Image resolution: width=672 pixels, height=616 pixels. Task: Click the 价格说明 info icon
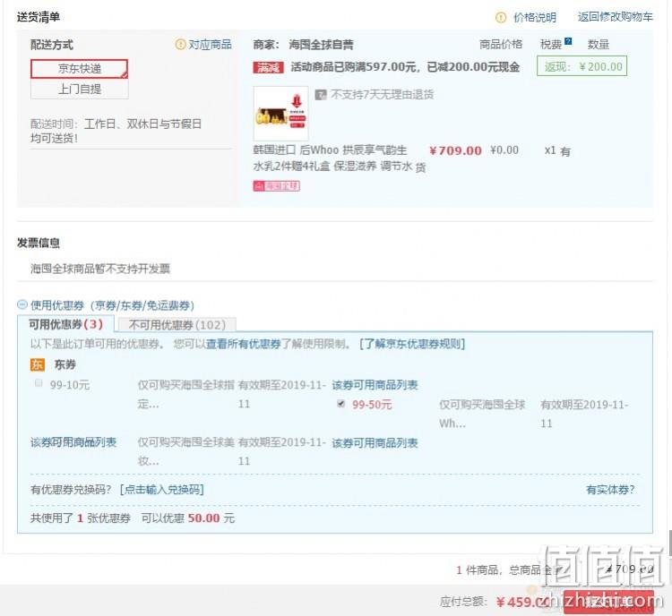coord(501,18)
